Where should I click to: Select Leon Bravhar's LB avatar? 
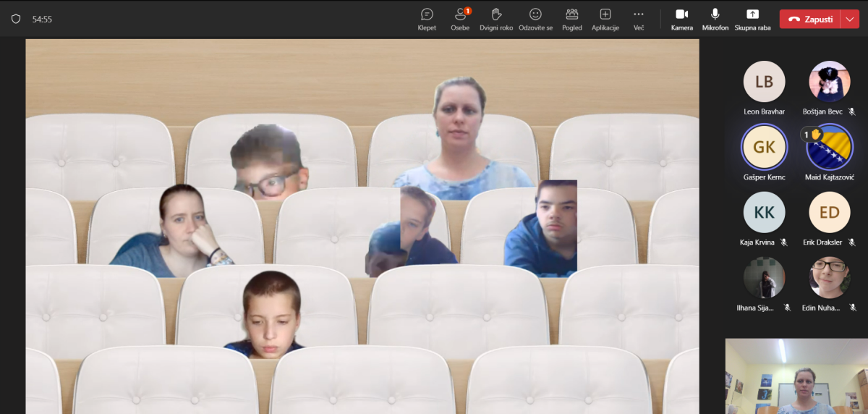(764, 82)
